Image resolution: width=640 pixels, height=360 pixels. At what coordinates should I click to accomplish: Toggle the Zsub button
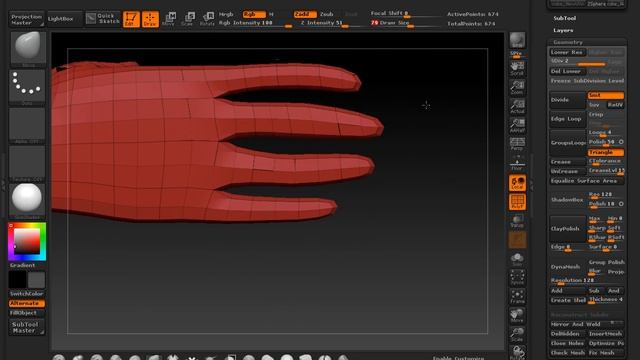tap(327, 14)
